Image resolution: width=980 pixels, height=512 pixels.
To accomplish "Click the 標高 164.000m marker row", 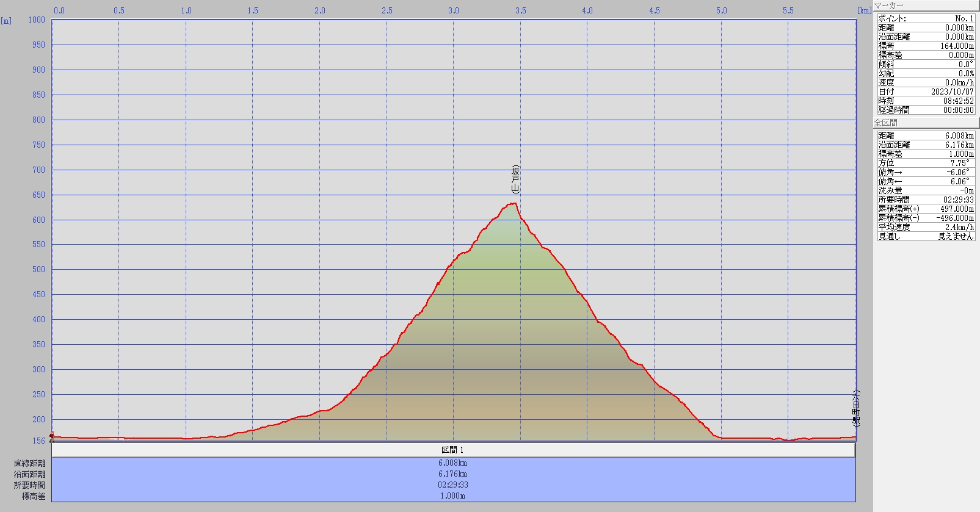I will [x=926, y=46].
